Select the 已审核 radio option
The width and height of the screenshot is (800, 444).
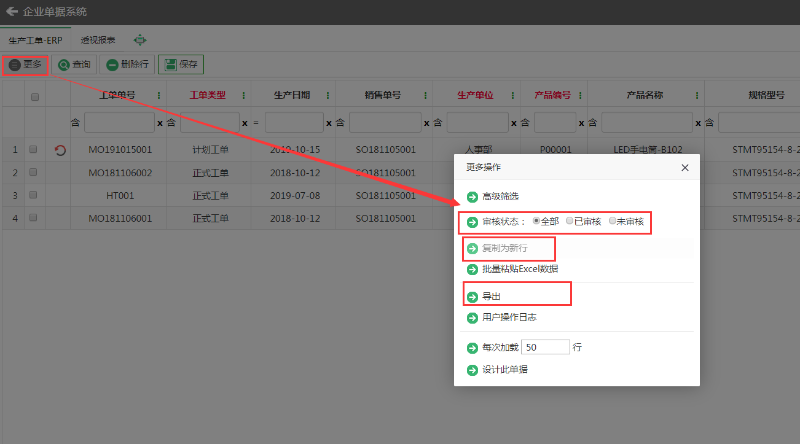coord(569,221)
